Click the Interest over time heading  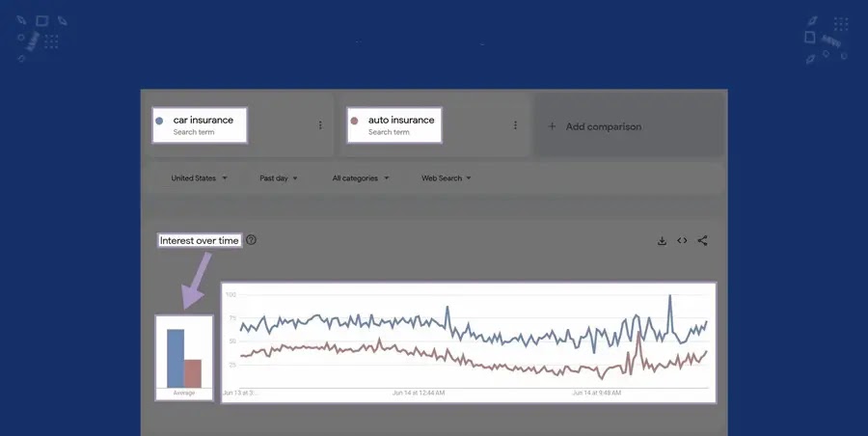tap(200, 240)
